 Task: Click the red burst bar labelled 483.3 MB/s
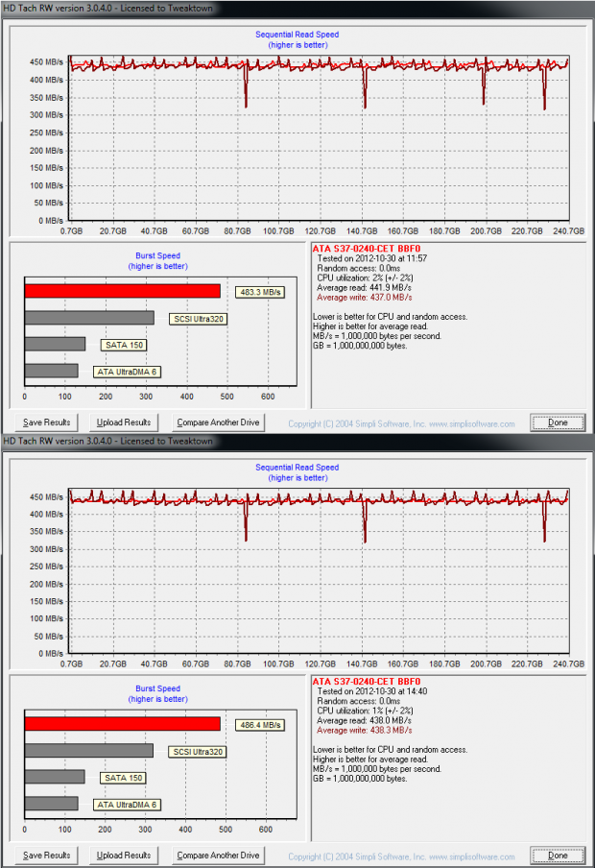click(122, 291)
